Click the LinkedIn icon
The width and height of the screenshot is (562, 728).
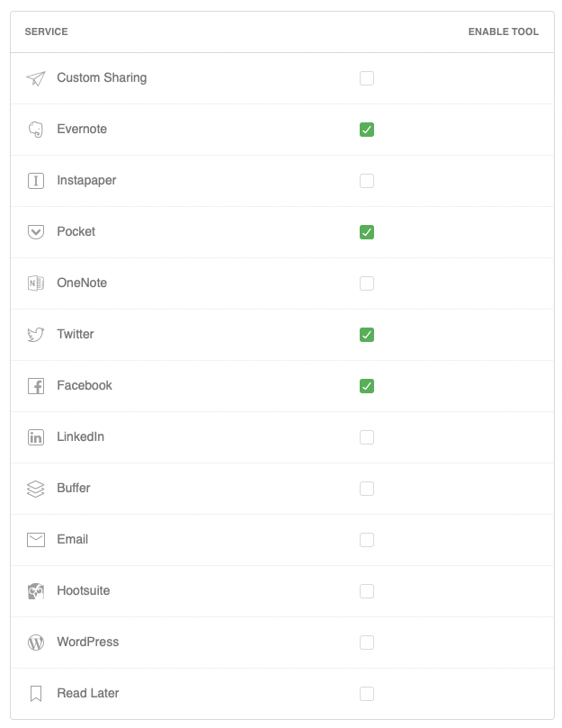pos(36,437)
